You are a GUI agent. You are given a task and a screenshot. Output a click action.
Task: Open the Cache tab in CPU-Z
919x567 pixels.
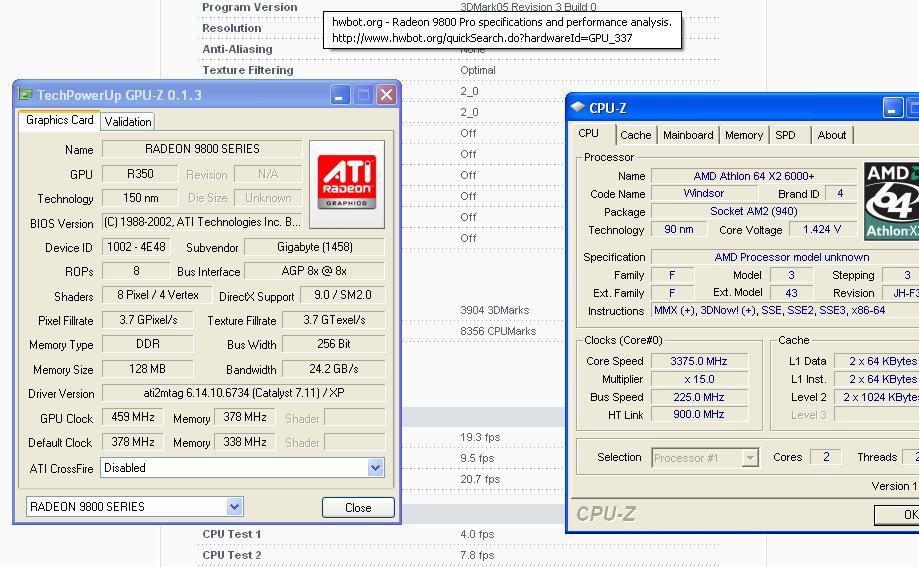coord(635,135)
